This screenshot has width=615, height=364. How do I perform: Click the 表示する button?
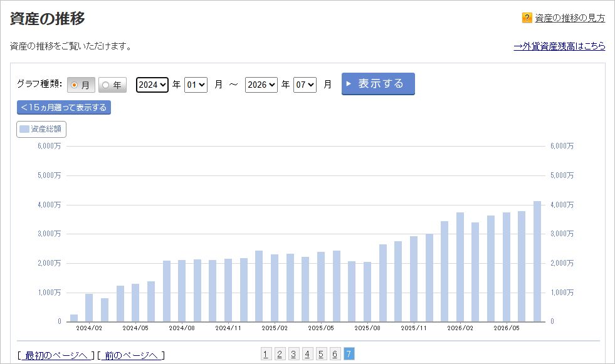(x=378, y=83)
